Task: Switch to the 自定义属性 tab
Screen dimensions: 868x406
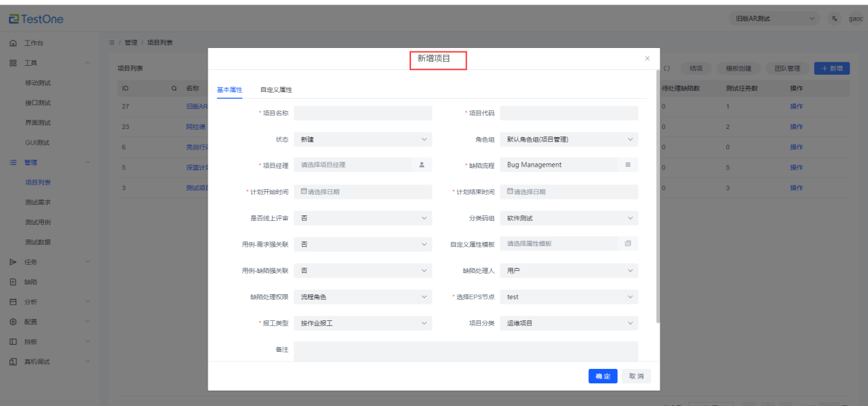Action: 276,90
